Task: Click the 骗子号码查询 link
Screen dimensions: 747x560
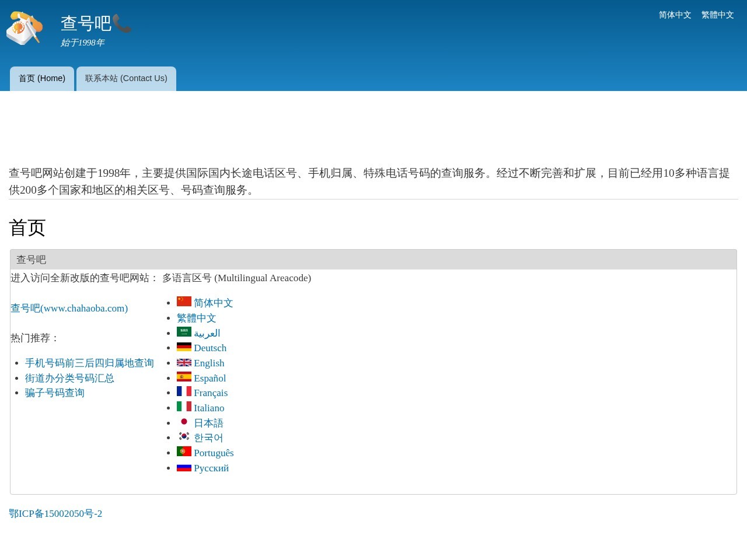Action: point(54,392)
